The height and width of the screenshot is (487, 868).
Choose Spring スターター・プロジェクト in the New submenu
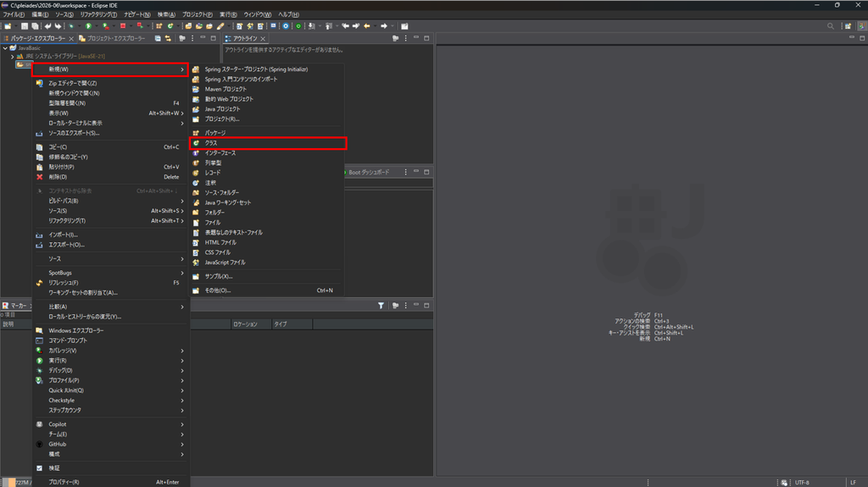[267, 69]
